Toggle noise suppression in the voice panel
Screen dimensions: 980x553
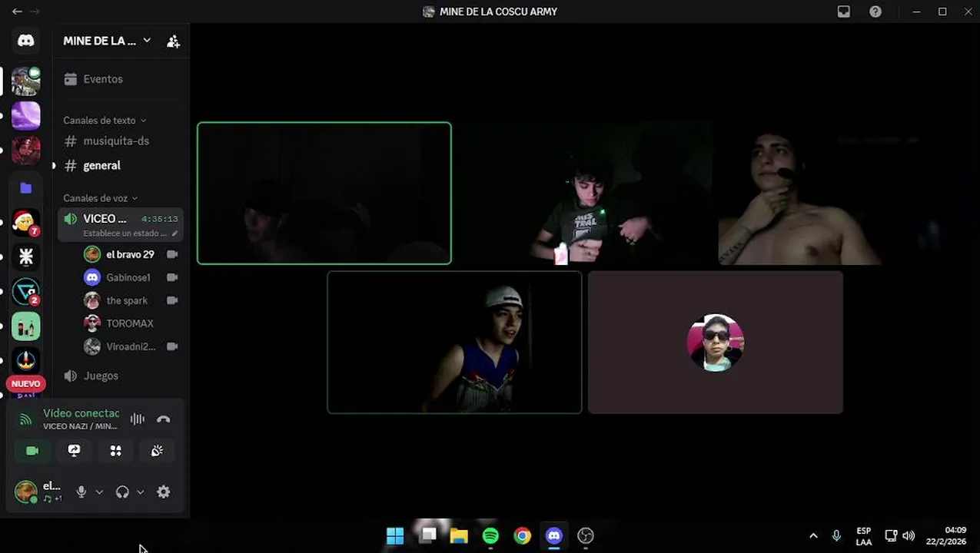tap(138, 419)
